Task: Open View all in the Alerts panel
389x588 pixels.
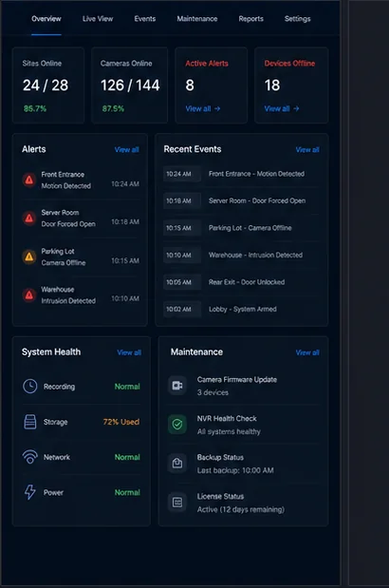Action: (127, 150)
